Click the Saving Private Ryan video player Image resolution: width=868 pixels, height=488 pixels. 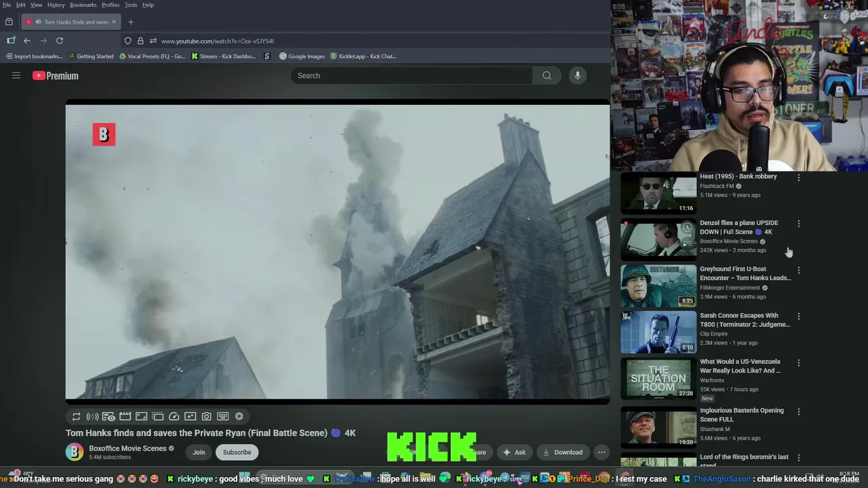[x=338, y=251]
